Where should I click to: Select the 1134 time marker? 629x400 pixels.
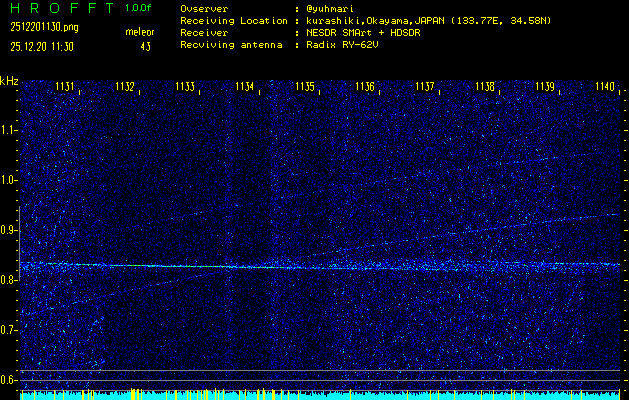pos(245,87)
